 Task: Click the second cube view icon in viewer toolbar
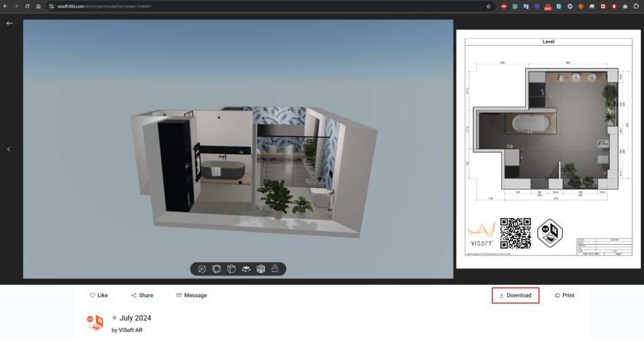click(x=217, y=269)
